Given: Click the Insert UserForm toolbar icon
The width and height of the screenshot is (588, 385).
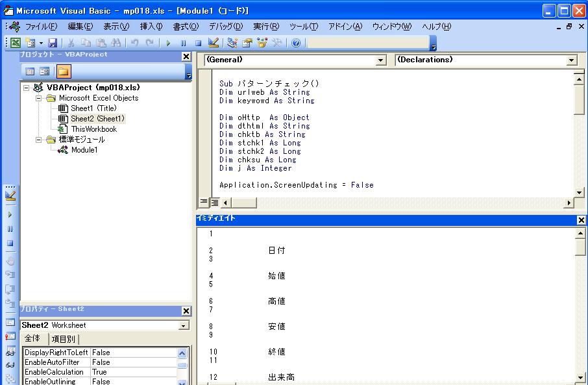Looking at the screenshot, I should click(x=30, y=43).
